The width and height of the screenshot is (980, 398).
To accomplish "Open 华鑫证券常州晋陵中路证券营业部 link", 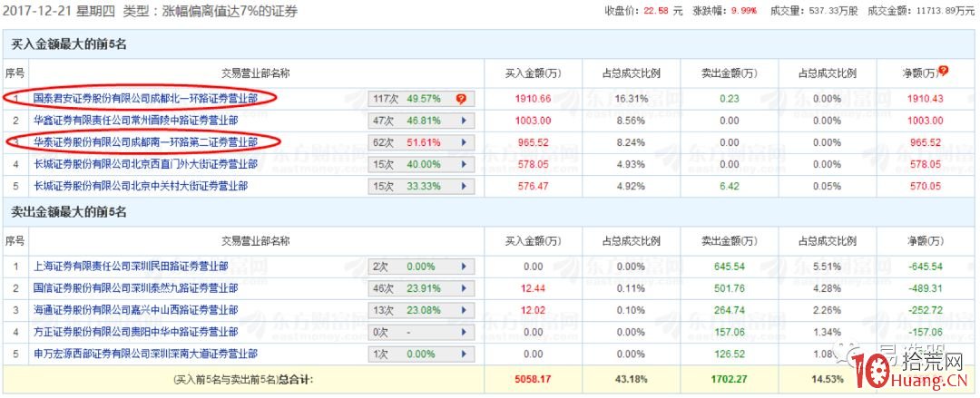I will click(136, 120).
